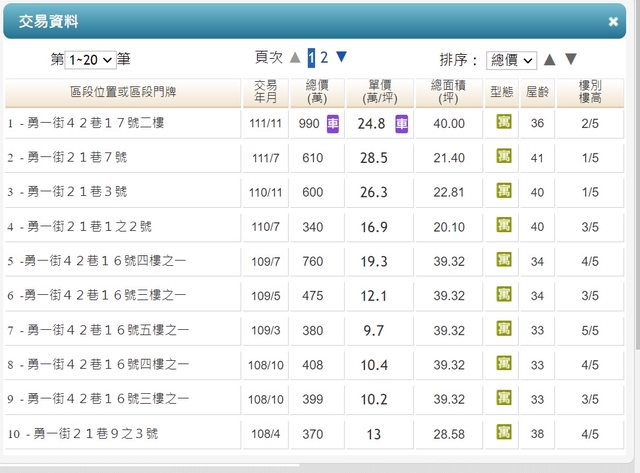The image size is (640, 473).
Task: Click the 寓 type icon for 勇一街21巷3號
Action: [504, 192]
